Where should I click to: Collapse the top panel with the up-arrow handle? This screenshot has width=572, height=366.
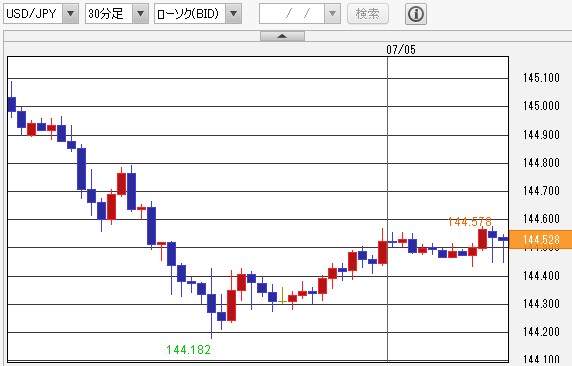tap(282, 36)
